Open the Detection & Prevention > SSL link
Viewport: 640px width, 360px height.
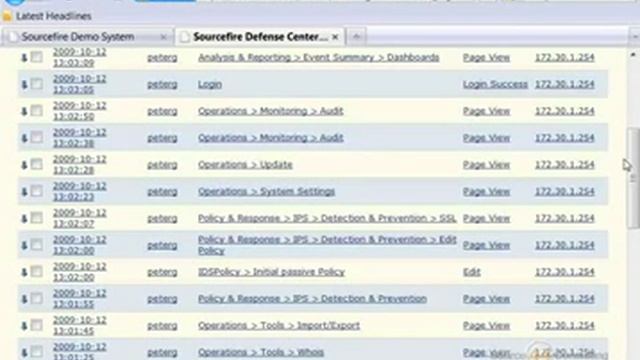click(327, 218)
